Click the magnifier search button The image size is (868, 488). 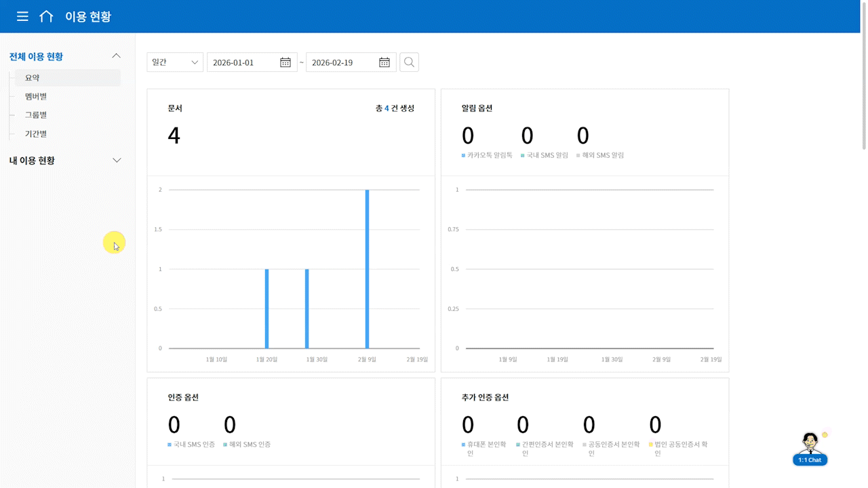click(409, 62)
